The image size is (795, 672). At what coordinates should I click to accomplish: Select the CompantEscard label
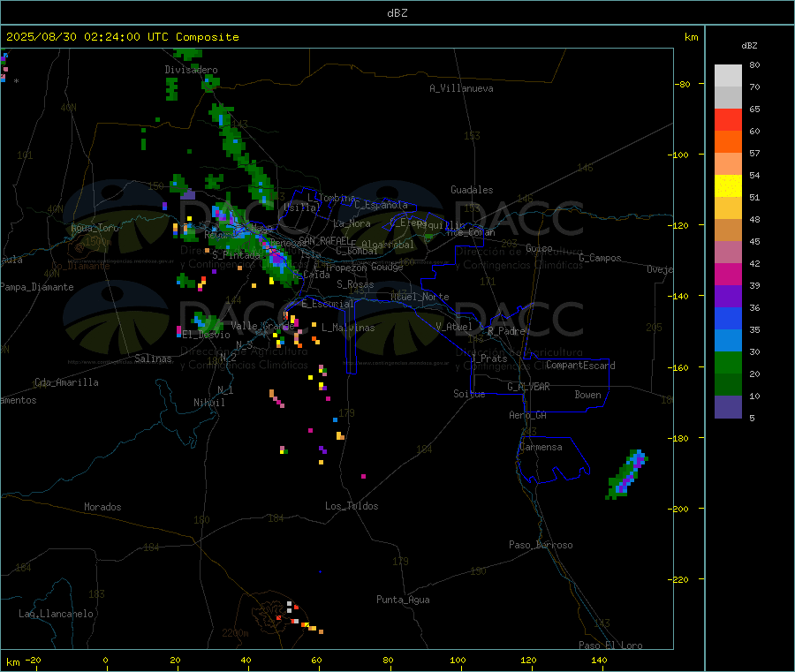click(580, 366)
